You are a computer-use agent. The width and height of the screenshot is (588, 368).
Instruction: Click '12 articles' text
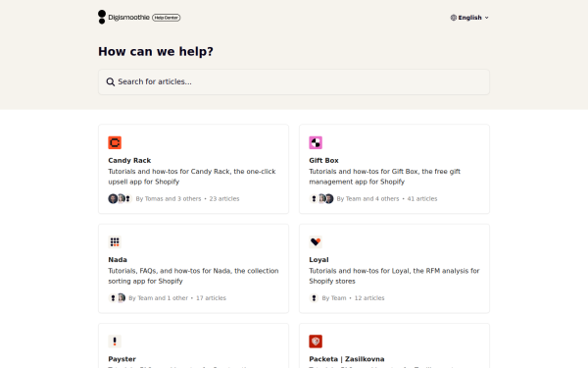click(x=369, y=298)
